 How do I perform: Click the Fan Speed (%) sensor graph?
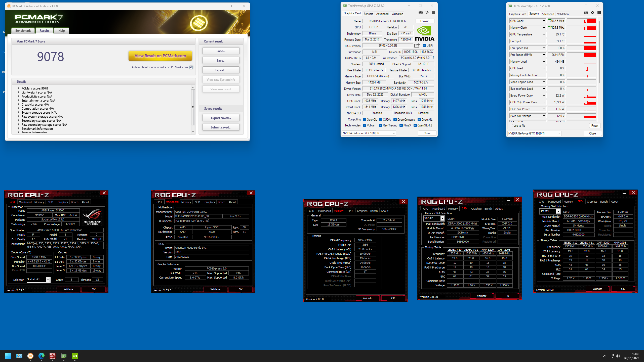(581, 48)
